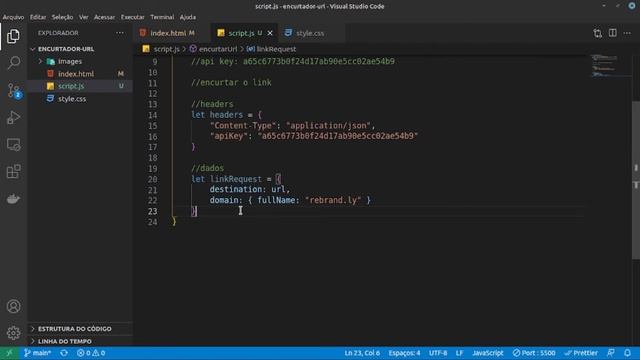Click on "rebrand.ly" string in line 22

pyautogui.click(x=333, y=200)
